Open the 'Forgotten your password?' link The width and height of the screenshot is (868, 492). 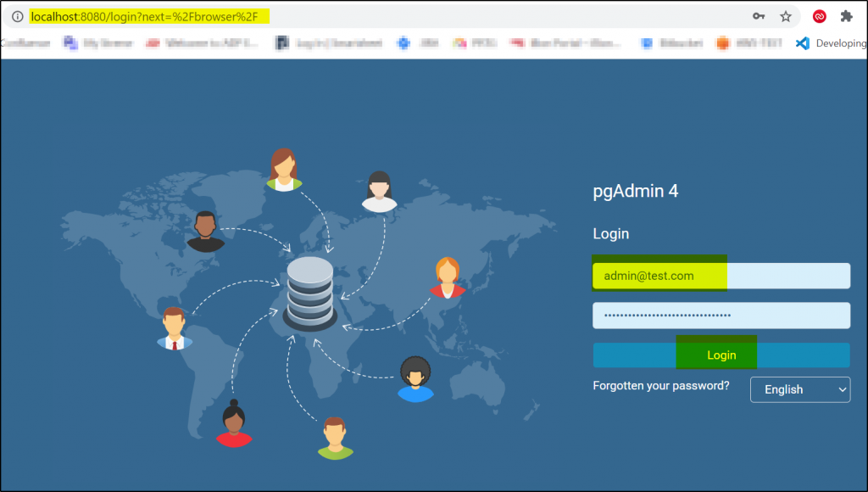click(x=661, y=384)
